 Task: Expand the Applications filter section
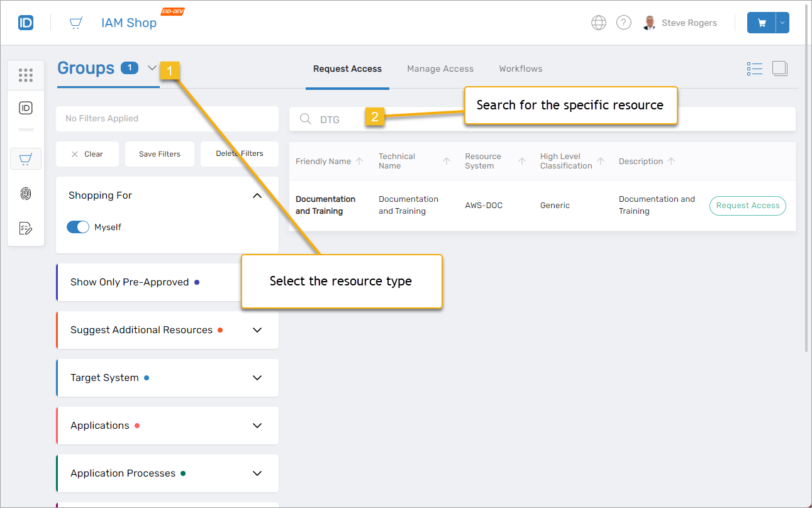tap(257, 425)
